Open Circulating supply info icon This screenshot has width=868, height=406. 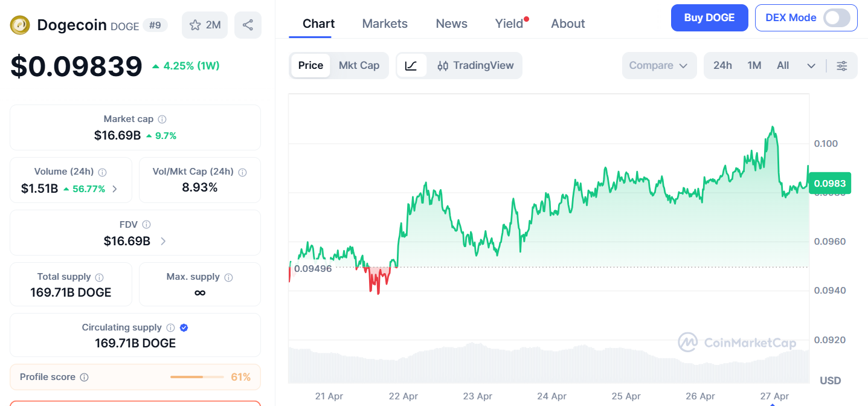170,328
